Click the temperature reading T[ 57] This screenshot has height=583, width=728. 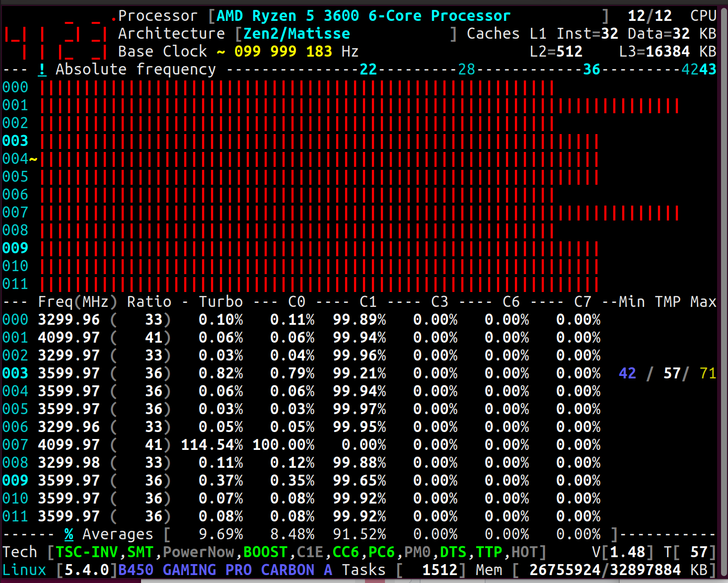point(690,552)
